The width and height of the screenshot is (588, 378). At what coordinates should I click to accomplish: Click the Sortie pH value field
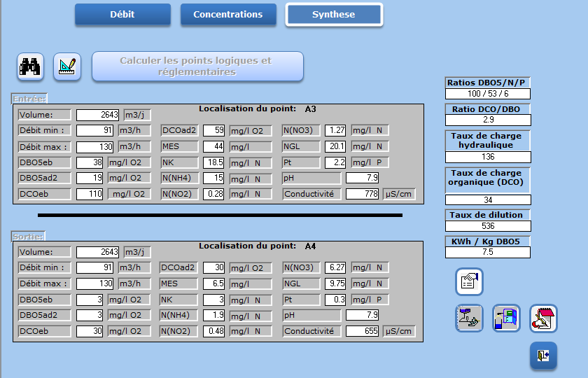[363, 315]
